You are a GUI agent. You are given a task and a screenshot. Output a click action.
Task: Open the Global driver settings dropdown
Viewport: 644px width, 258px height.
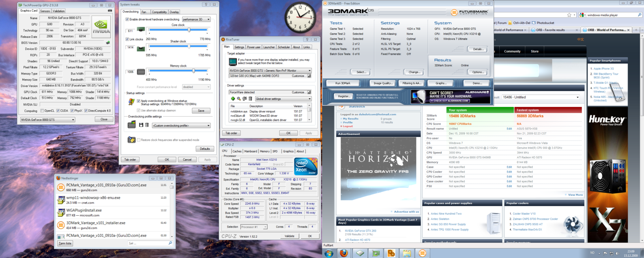point(283,99)
